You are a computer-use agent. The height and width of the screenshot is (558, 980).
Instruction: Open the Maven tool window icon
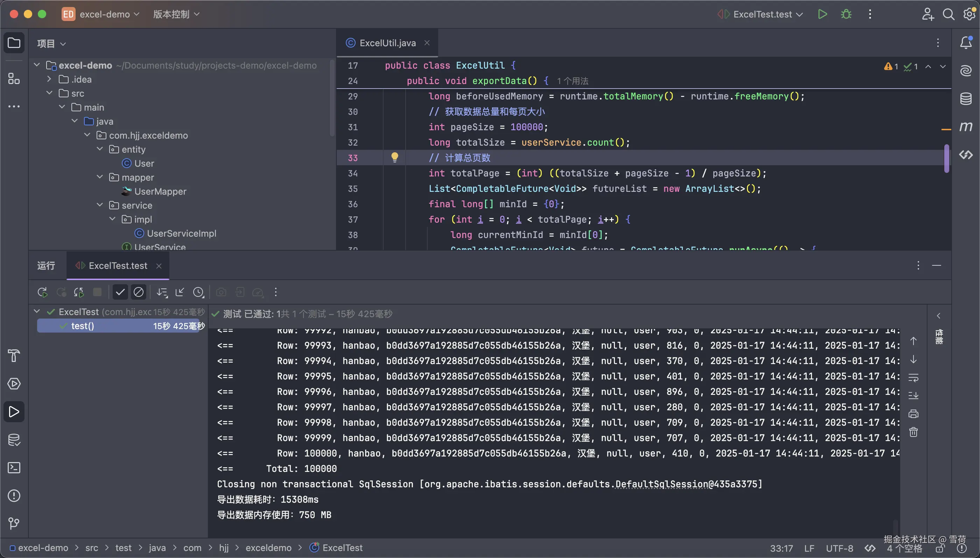point(965,126)
